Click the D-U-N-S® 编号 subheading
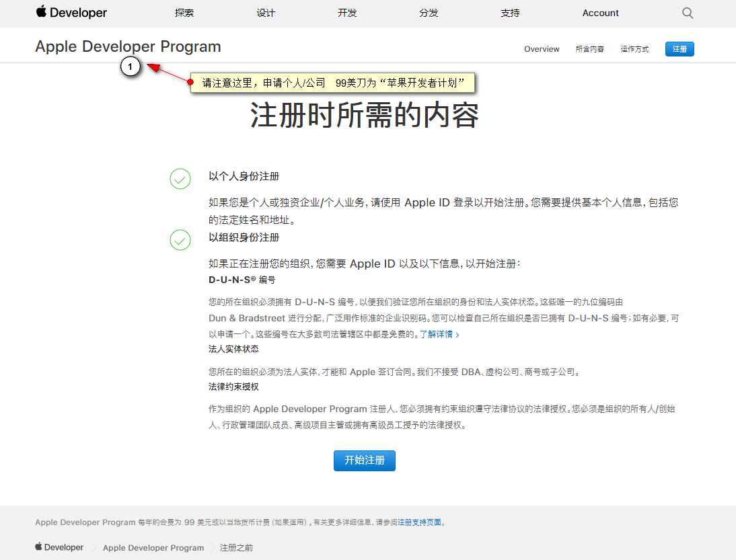The height and width of the screenshot is (560, 736). [242, 280]
